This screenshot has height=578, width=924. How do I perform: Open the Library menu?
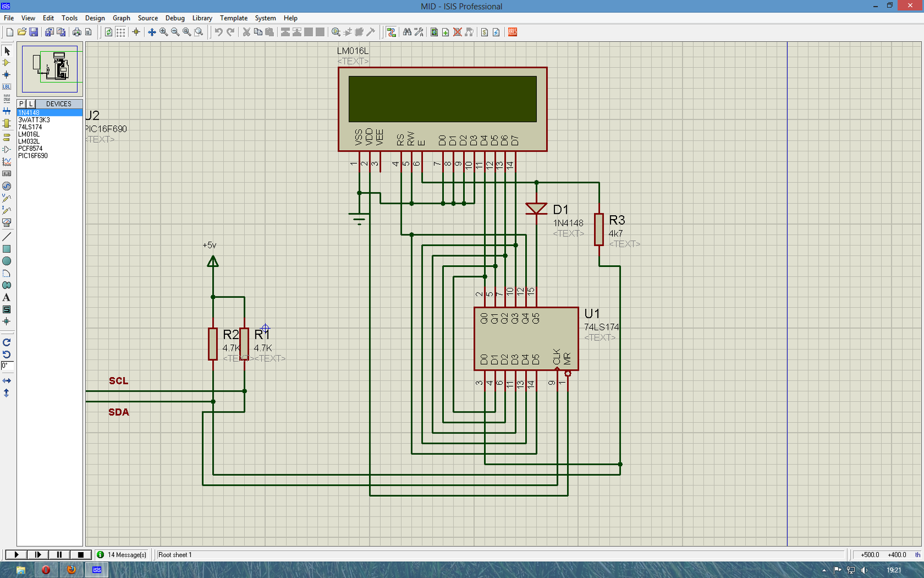coord(202,18)
